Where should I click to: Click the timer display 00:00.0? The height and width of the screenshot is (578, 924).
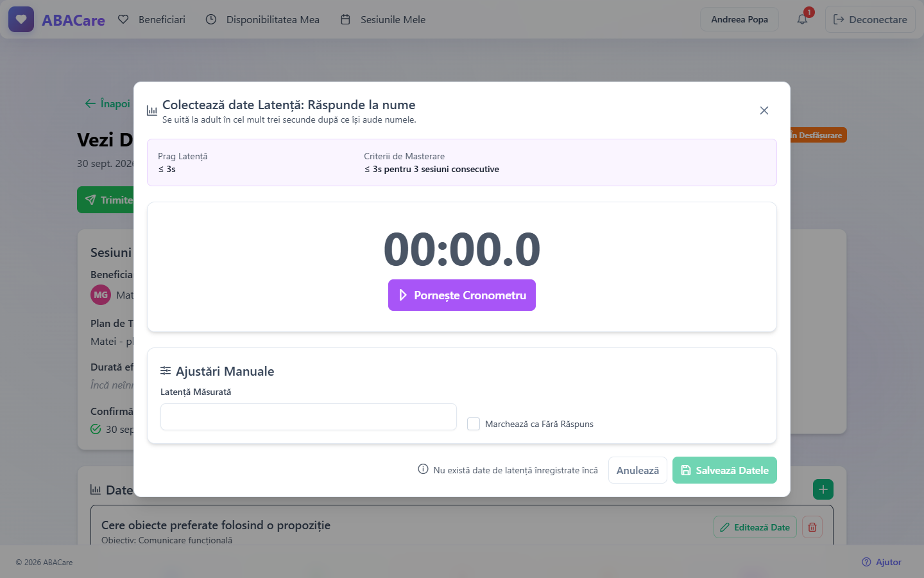(462, 249)
